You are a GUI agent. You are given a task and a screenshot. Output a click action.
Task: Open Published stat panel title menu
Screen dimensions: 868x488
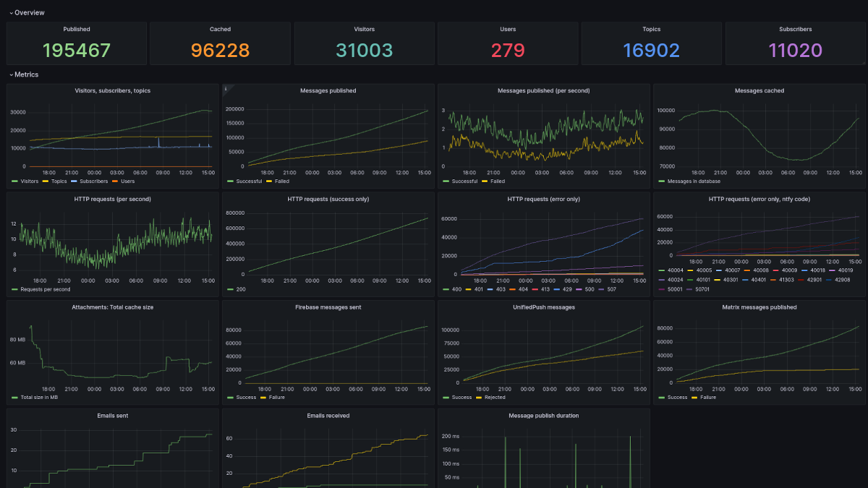(x=77, y=30)
